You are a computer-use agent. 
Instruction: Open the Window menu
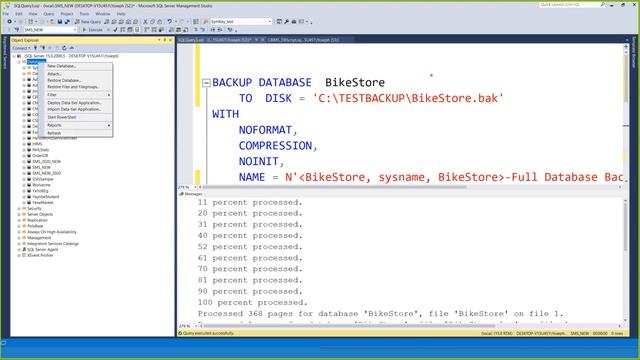pyautogui.click(x=103, y=14)
